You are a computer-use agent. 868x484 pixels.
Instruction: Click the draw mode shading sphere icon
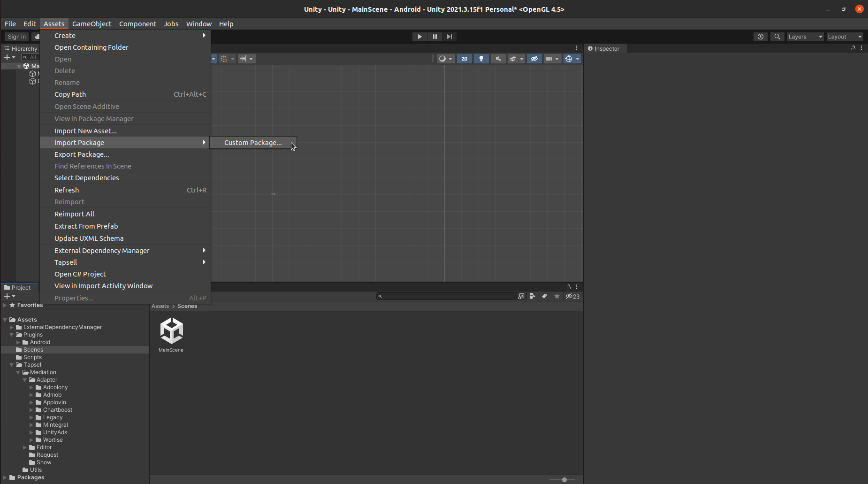point(442,59)
